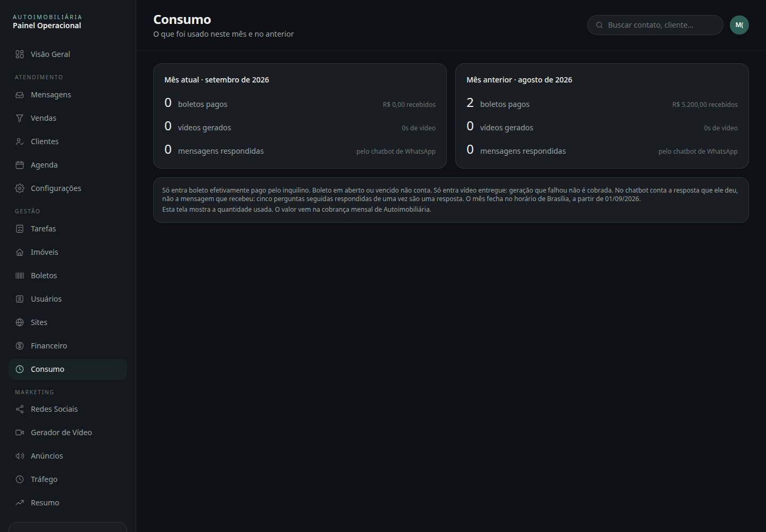Screen dimensions: 766x532
Task: Navigate to Imóveis section
Action: point(68,252)
